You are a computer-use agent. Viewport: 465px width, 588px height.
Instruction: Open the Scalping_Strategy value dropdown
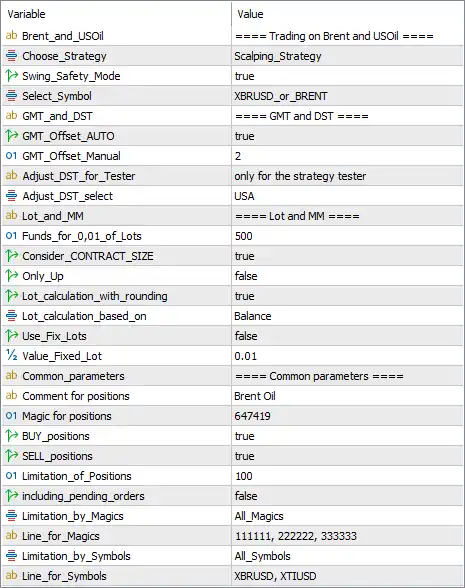347,56
